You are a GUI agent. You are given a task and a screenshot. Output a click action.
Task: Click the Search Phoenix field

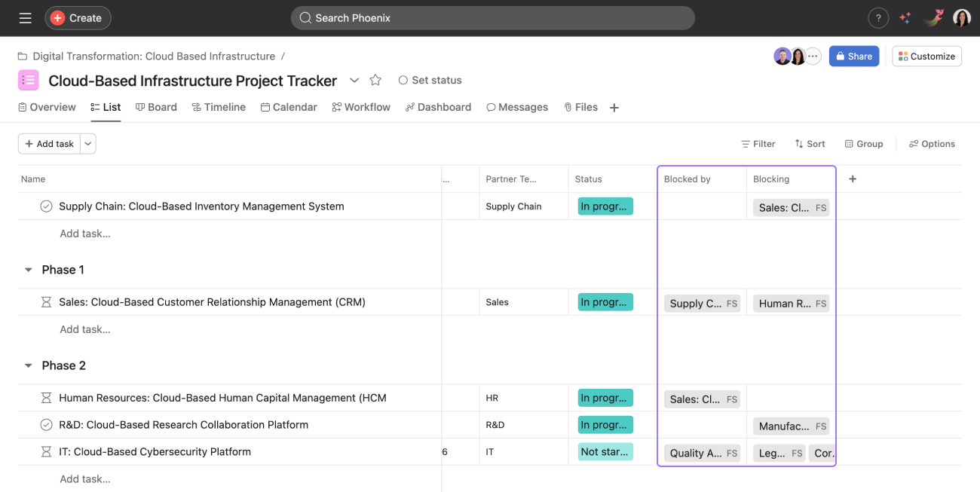pos(492,18)
